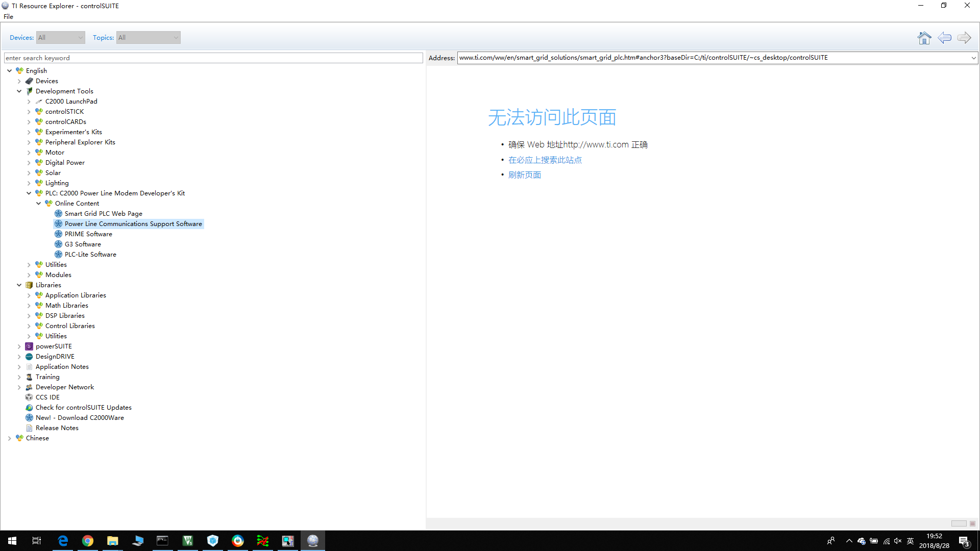Click the Check for controlSUITE Updates icon
Screen dimensions: 980x551
[29, 408]
